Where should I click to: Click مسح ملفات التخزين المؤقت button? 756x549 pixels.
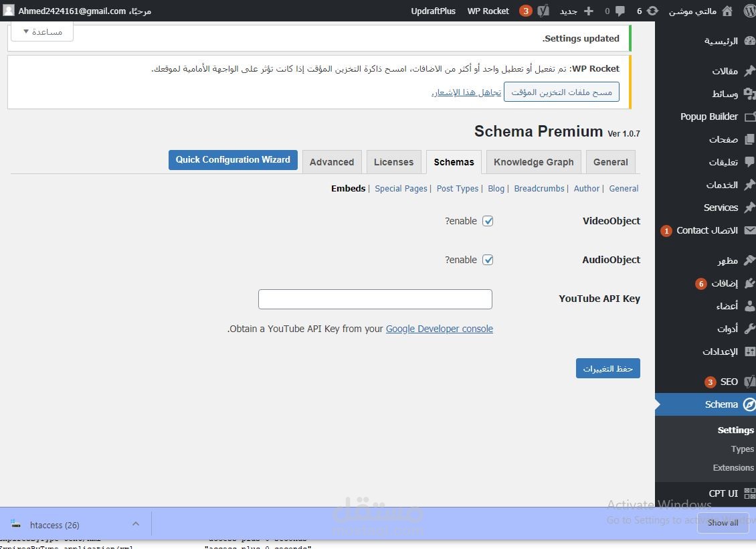pos(562,92)
